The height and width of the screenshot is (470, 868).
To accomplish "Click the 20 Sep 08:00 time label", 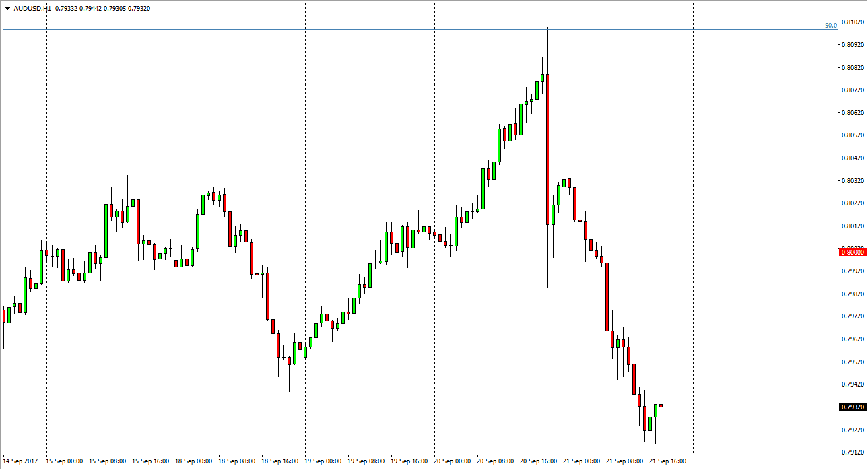I will coord(494,461).
